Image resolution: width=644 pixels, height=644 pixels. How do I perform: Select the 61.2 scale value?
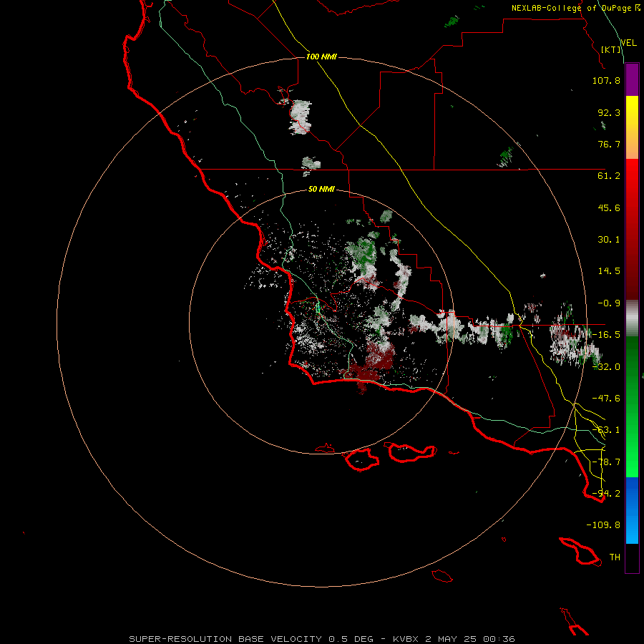(609, 176)
